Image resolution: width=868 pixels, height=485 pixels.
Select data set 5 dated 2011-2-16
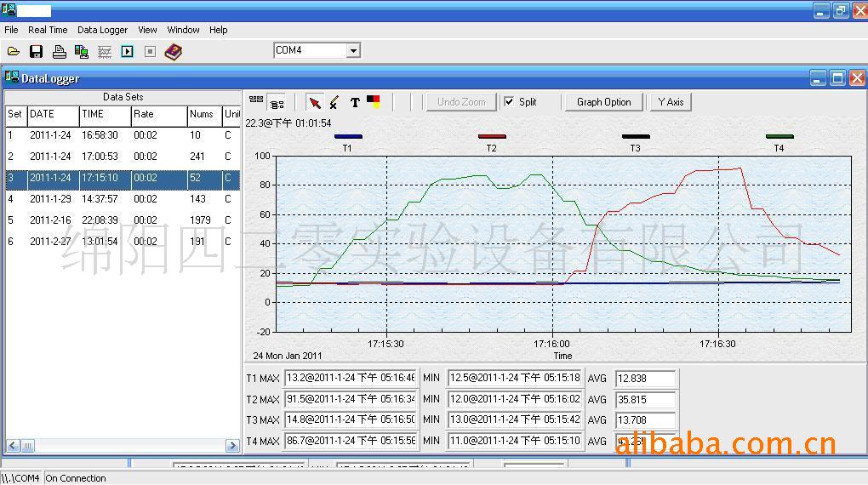point(123,220)
